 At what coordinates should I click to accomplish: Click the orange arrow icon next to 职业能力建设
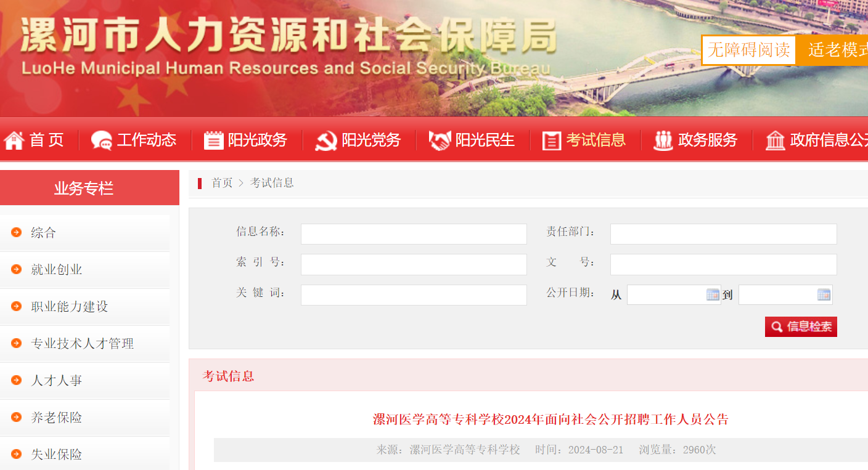tap(17, 306)
